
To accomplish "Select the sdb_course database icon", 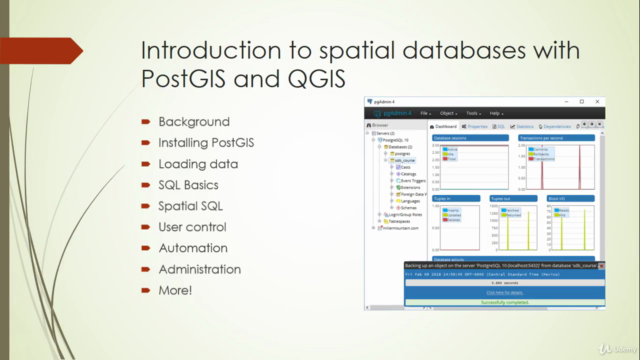I will pyautogui.click(x=392, y=160).
